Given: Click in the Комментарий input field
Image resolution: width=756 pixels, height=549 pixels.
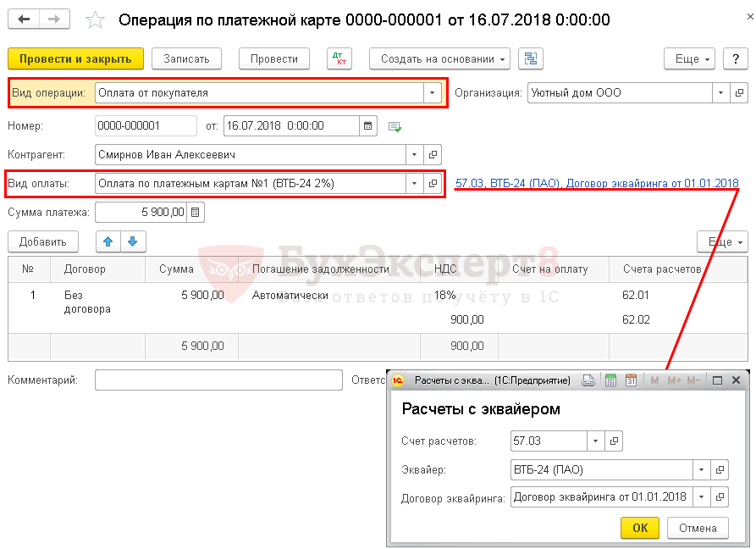Looking at the screenshot, I should coord(218,380).
